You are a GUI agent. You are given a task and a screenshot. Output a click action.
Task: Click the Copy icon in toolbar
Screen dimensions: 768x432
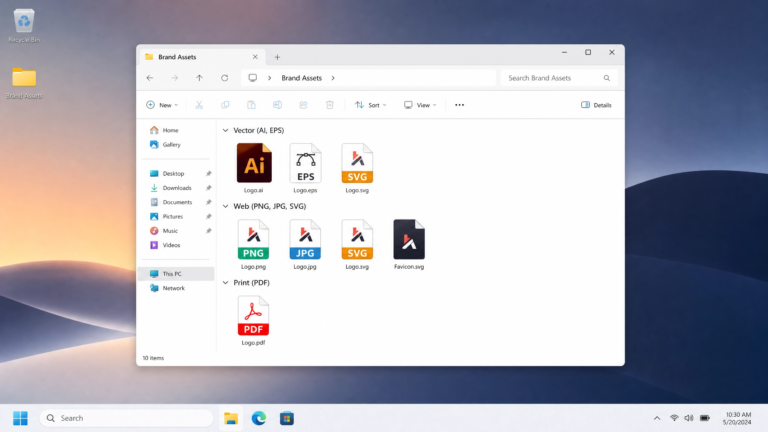point(225,105)
